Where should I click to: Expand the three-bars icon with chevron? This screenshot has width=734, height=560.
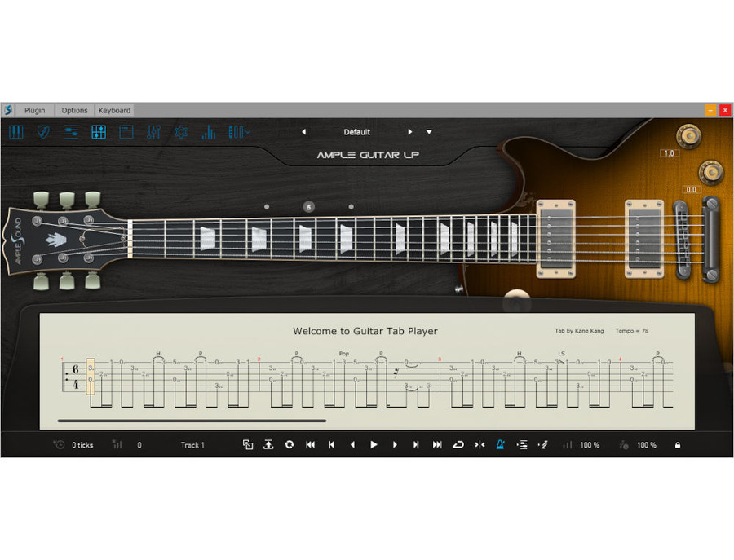click(x=239, y=132)
